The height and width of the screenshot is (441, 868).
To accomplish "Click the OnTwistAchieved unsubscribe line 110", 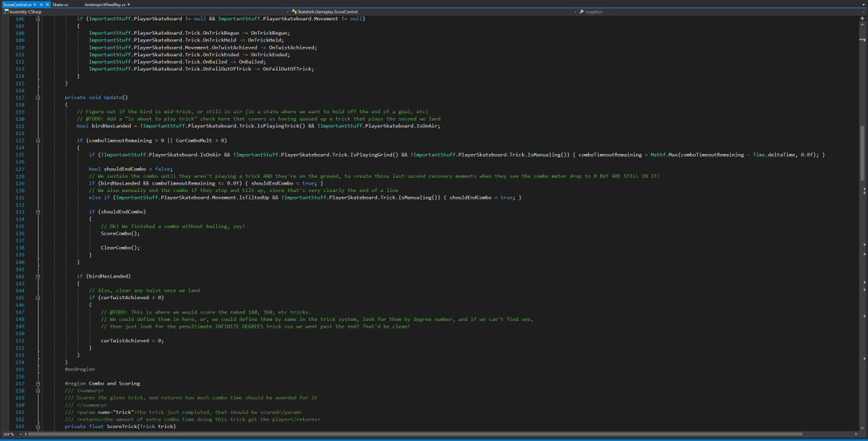I will click(203, 47).
